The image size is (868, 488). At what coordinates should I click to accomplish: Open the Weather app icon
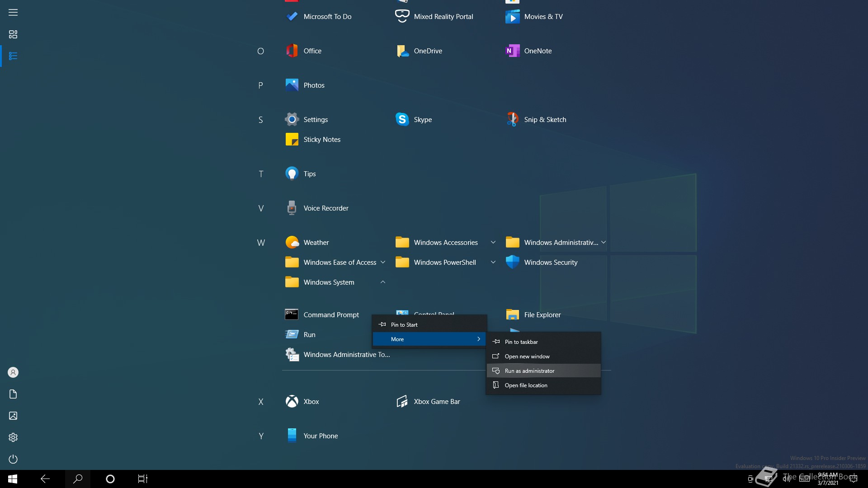[292, 243]
